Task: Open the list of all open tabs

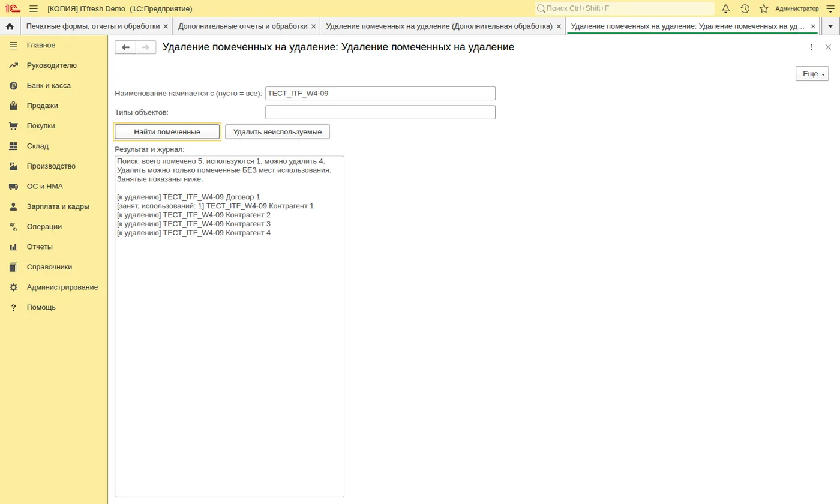Action: (x=830, y=26)
